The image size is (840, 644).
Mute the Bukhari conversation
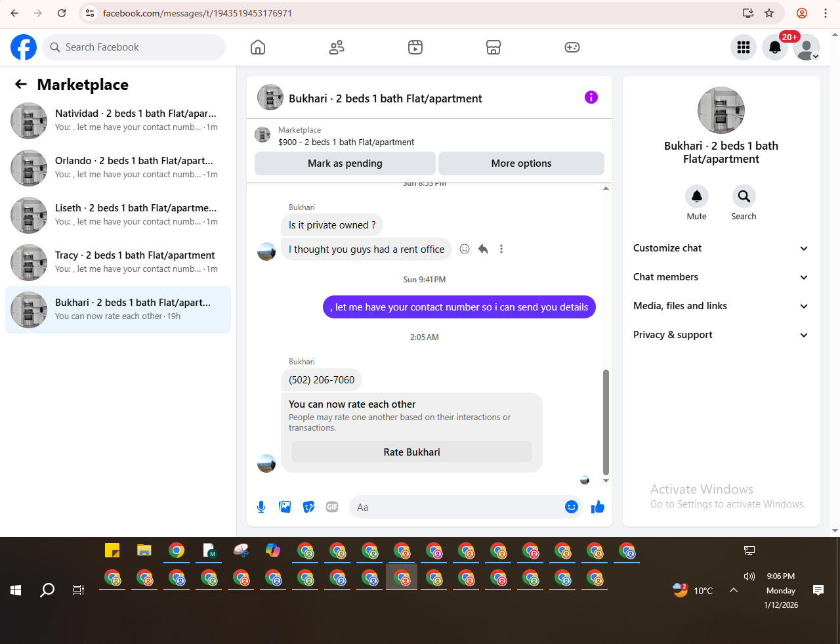(697, 196)
